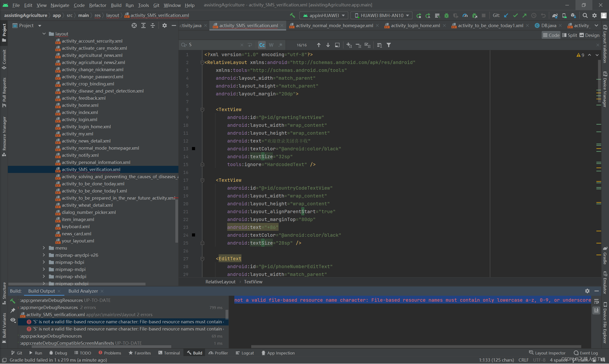Open the Problems tool window
The height and width of the screenshot is (364, 609).
click(110, 353)
